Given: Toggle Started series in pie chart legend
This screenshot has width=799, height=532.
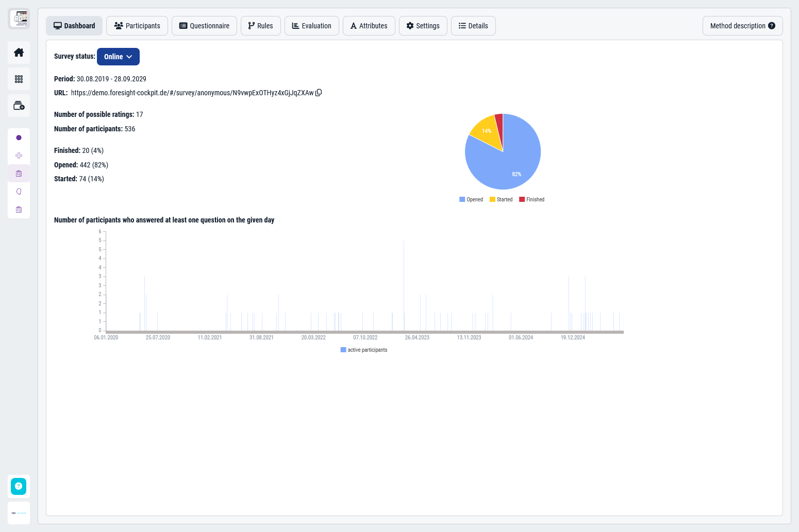Looking at the screenshot, I should coord(501,200).
